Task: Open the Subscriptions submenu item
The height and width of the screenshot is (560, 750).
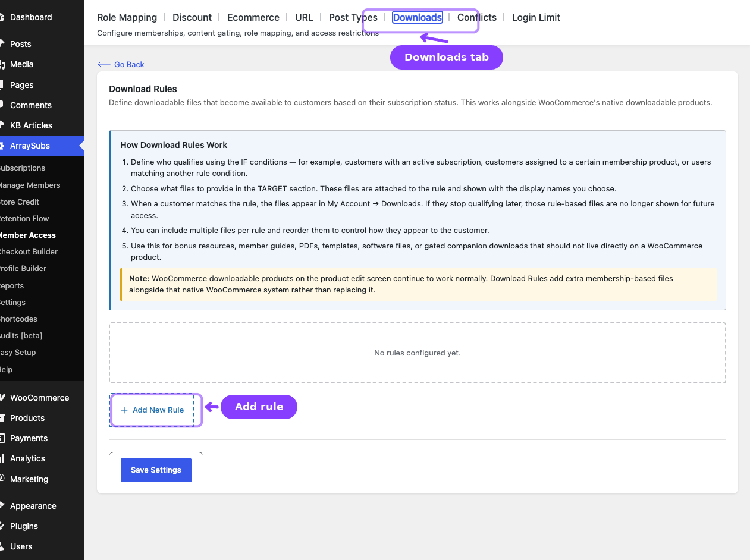Action: (22, 168)
